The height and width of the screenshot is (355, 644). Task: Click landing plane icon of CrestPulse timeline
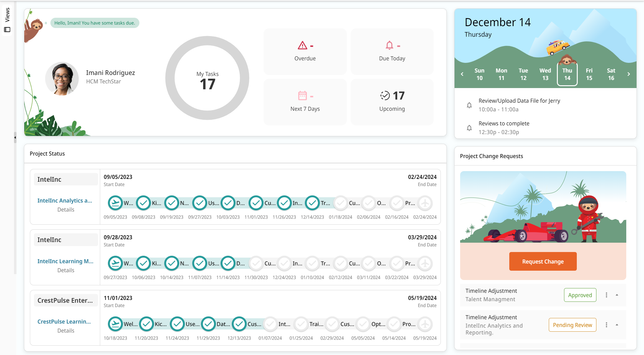[x=425, y=324]
